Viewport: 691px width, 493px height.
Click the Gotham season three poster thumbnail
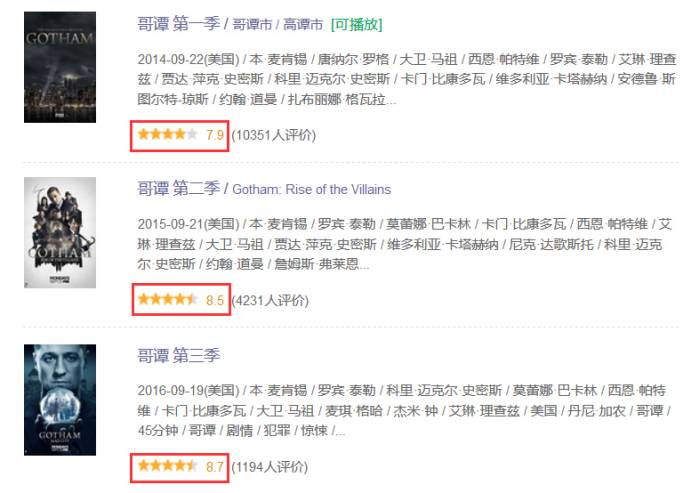tap(60, 400)
